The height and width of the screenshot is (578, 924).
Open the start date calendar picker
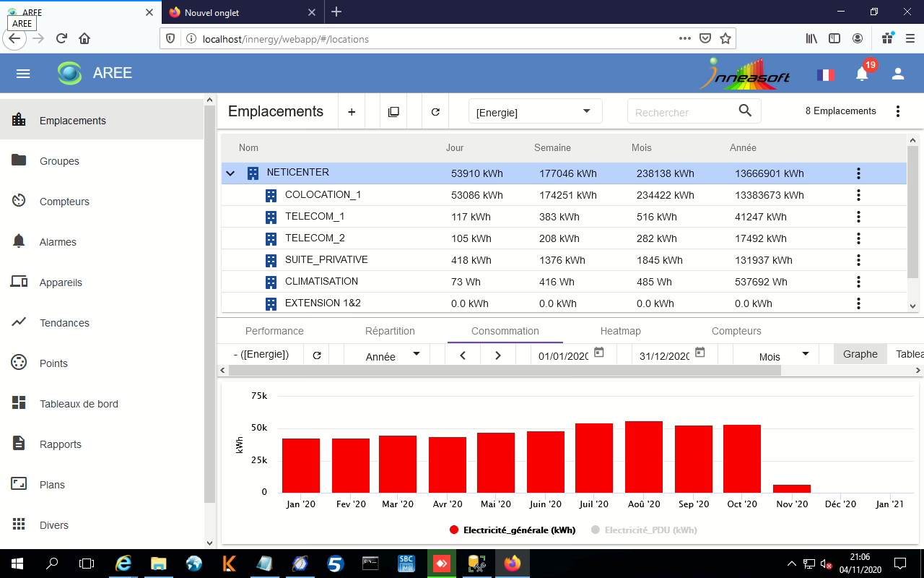(599, 353)
